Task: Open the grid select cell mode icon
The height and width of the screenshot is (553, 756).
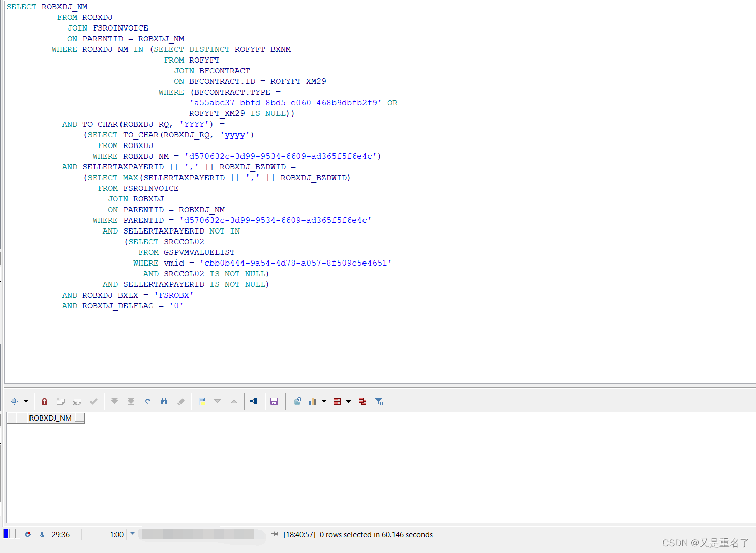Action: 15,401
